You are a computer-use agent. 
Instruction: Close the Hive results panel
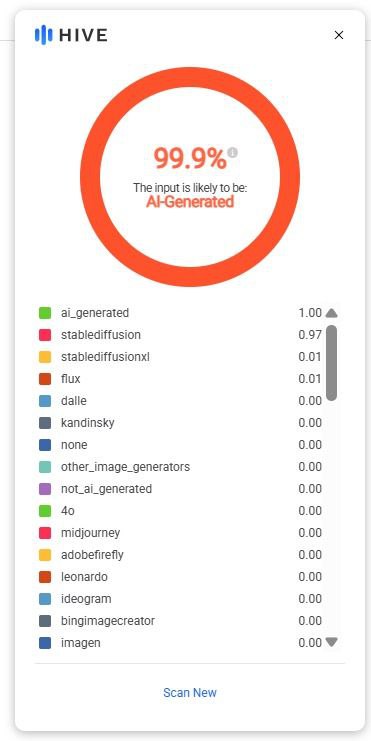click(x=339, y=35)
